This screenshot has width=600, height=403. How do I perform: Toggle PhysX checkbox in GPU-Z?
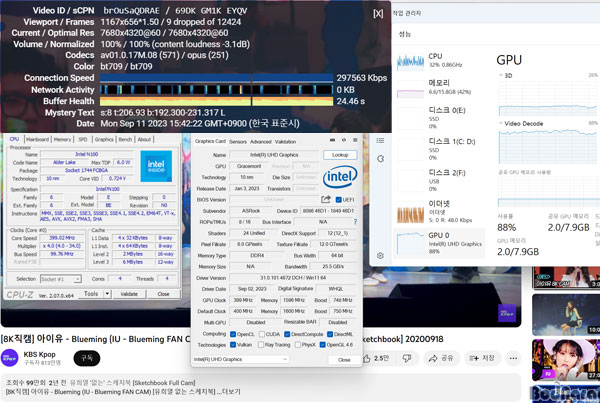[x=298, y=345]
